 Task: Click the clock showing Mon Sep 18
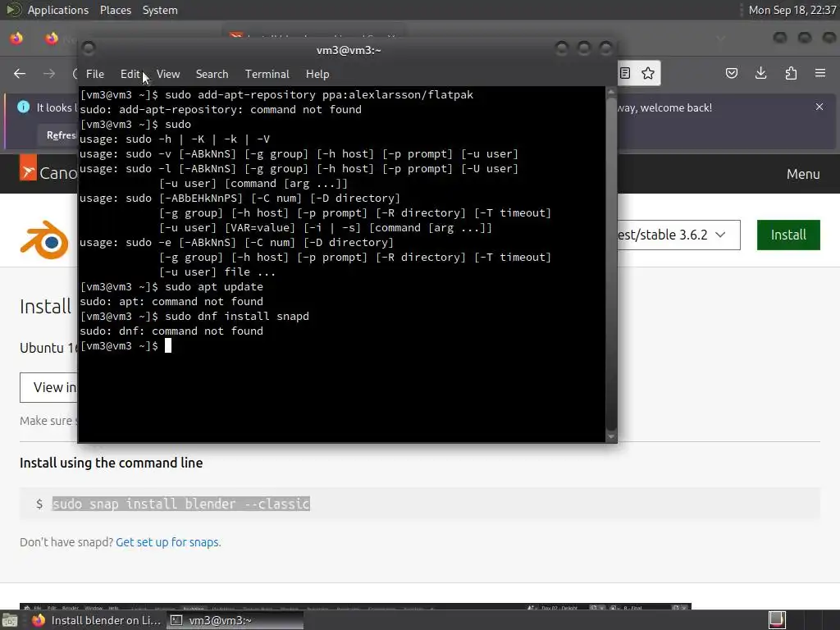click(792, 10)
